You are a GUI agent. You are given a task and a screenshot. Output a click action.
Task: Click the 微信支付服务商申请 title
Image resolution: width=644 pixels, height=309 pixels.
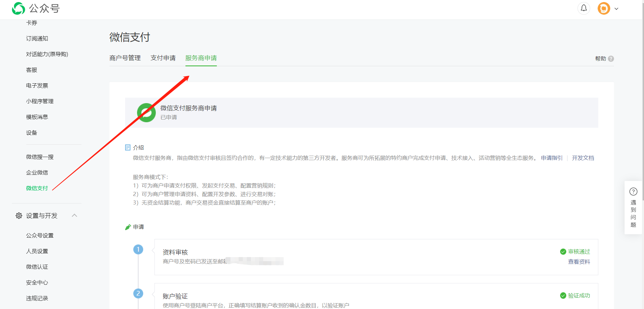(x=189, y=108)
